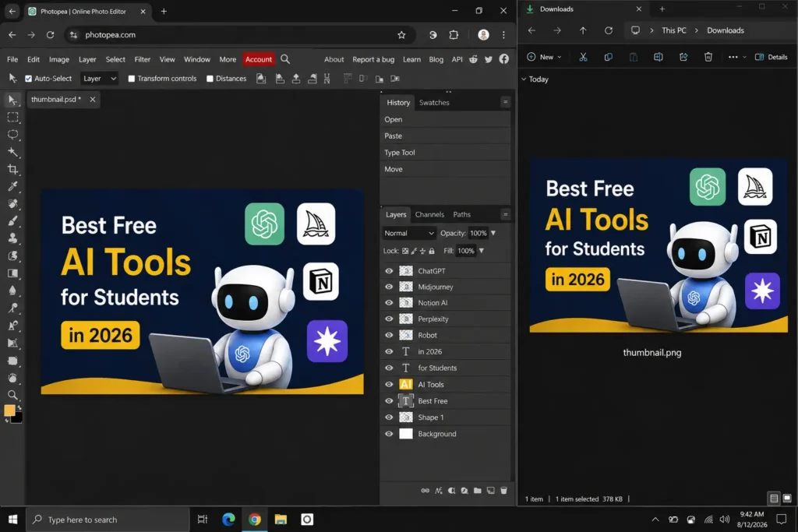Click Delete trash icon in Downloads window
This screenshot has width=798, height=532.
pyautogui.click(x=708, y=57)
